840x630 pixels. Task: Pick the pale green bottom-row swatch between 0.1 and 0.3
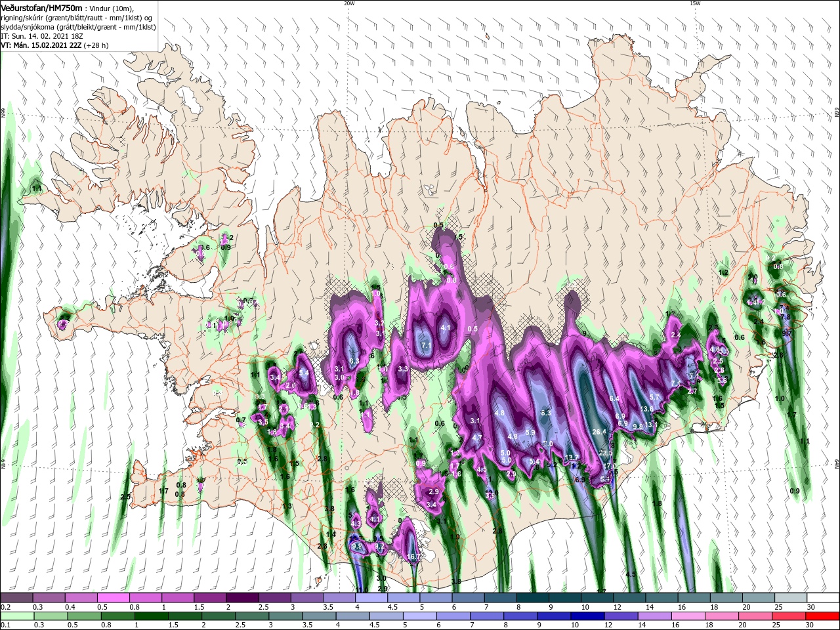(16, 616)
